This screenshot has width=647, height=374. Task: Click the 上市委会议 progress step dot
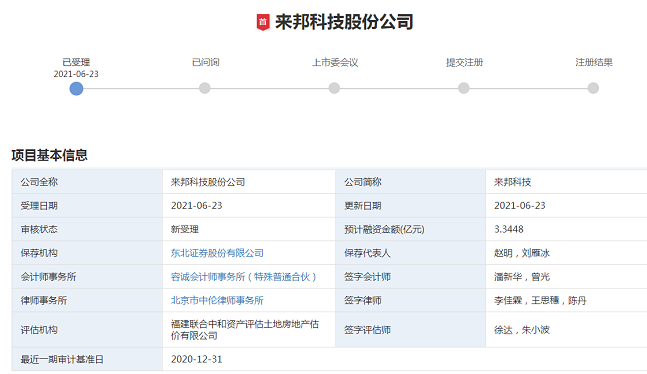pos(334,88)
